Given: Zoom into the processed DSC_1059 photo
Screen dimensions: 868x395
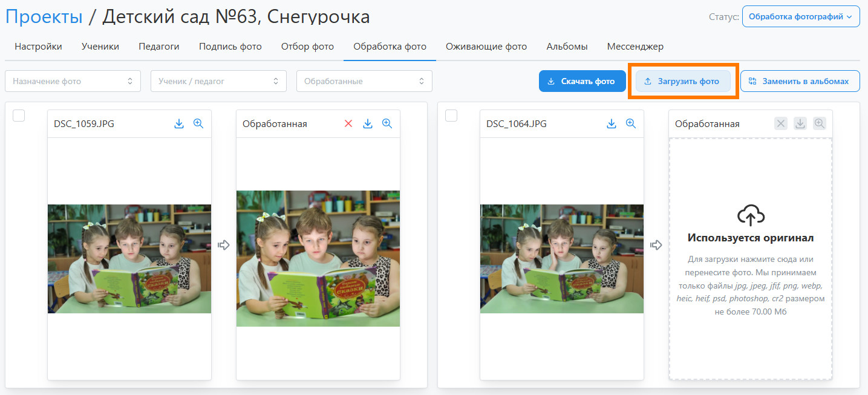Looking at the screenshot, I should click(x=387, y=123).
